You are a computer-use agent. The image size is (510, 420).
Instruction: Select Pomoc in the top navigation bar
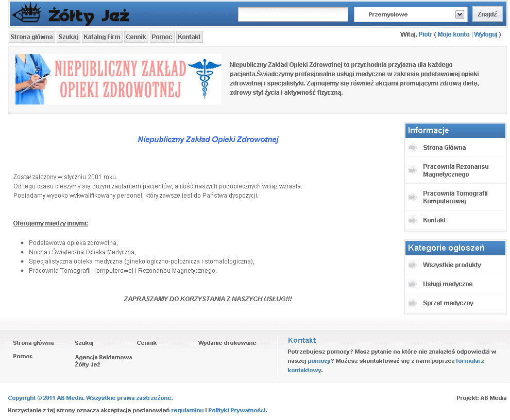pyautogui.click(x=162, y=37)
